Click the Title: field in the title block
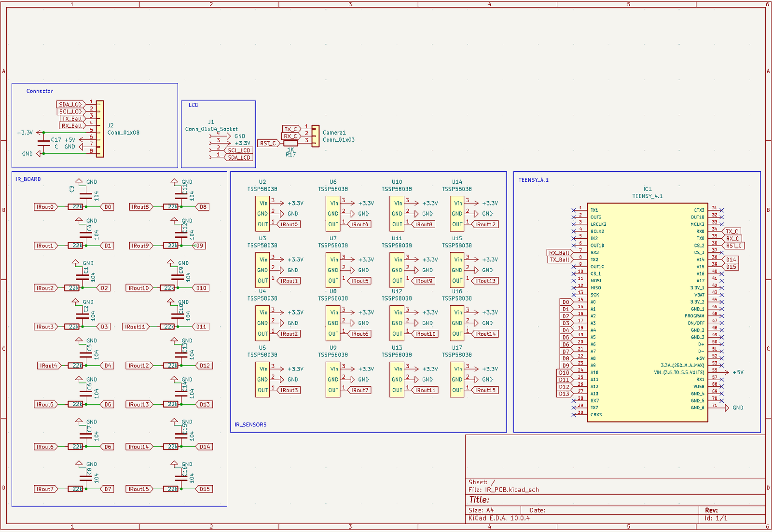Screen dimensions: 772x532 click(x=479, y=500)
